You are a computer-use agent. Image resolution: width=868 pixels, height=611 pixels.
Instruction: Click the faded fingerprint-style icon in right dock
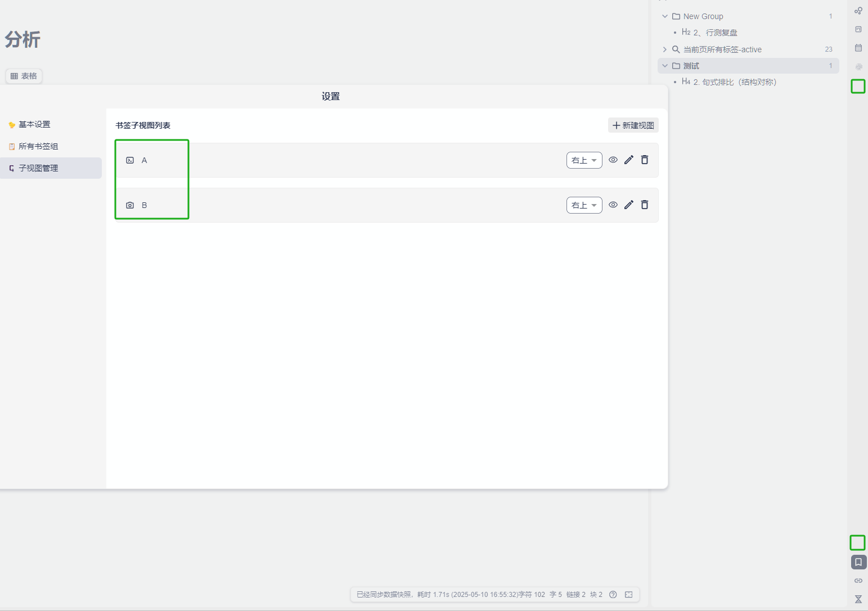858,67
